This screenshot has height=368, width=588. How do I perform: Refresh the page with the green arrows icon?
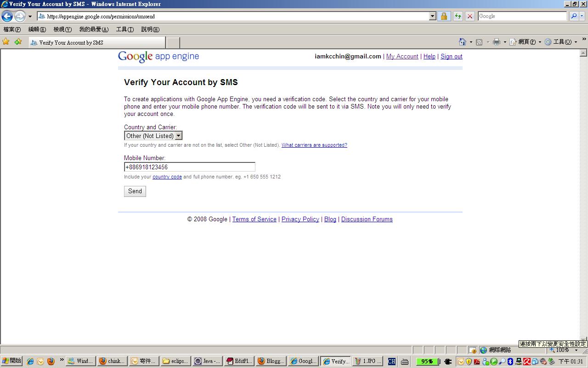(458, 16)
